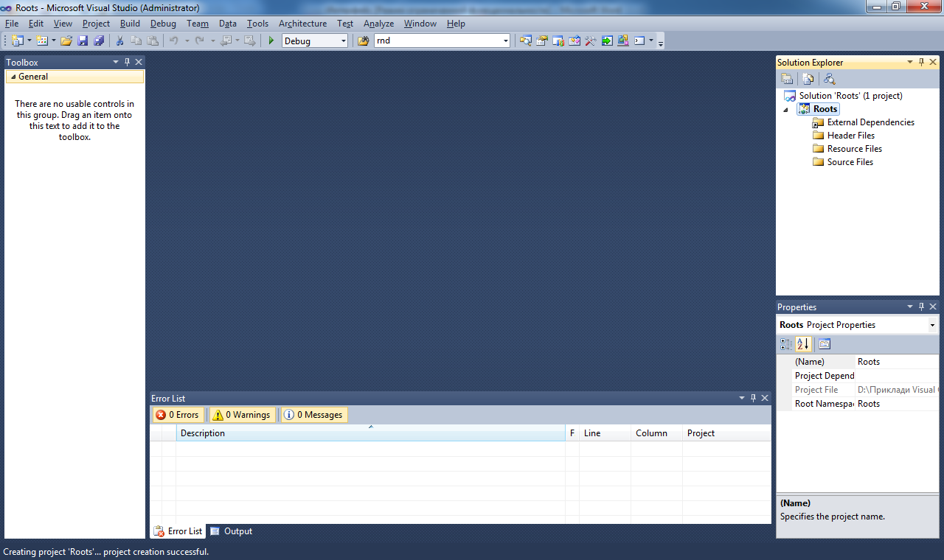The height and width of the screenshot is (560, 944).
Task: Toggle auto-hide pin on Solution Explorer
Action: (x=921, y=63)
